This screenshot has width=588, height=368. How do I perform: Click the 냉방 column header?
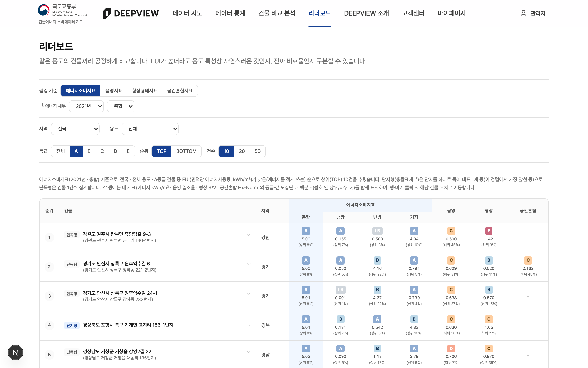click(340, 217)
